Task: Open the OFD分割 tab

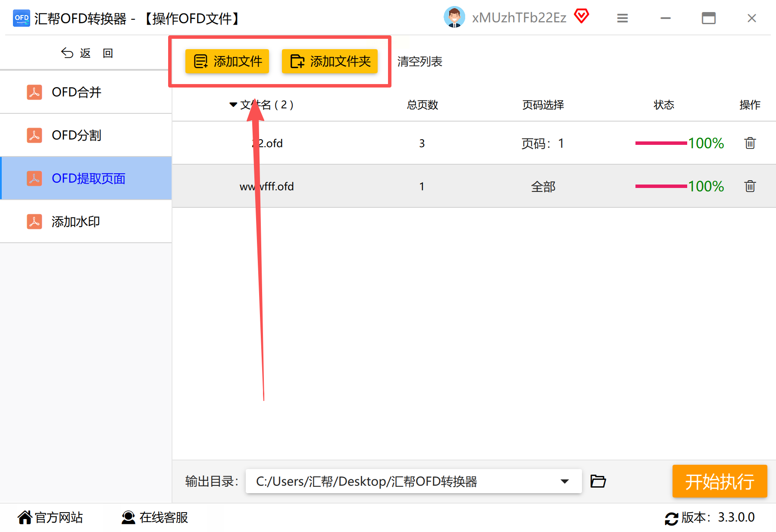Action: pyautogui.click(x=86, y=135)
